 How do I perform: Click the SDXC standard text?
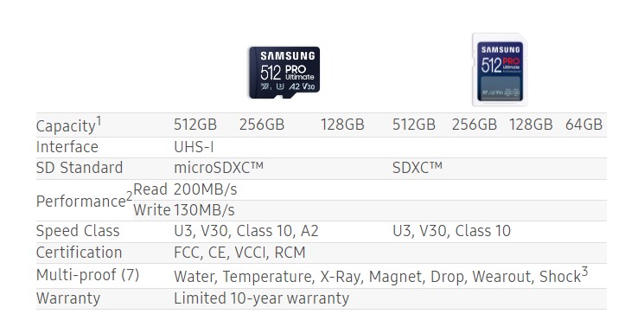tap(418, 168)
